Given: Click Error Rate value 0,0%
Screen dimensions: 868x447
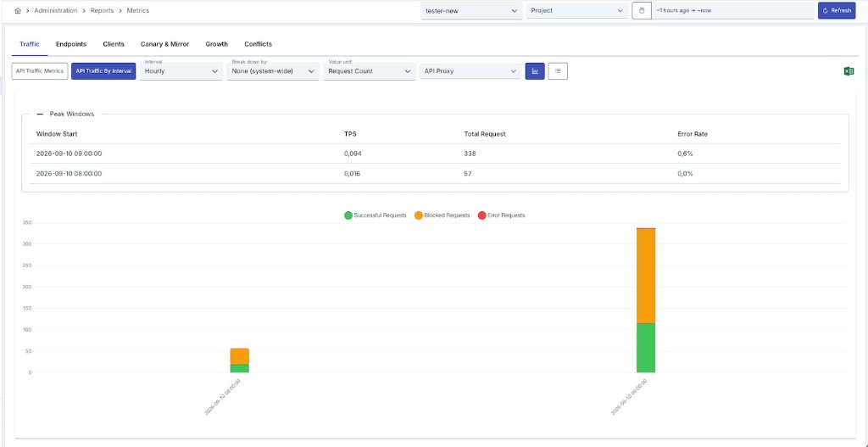Looking at the screenshot, I should 685,173.
